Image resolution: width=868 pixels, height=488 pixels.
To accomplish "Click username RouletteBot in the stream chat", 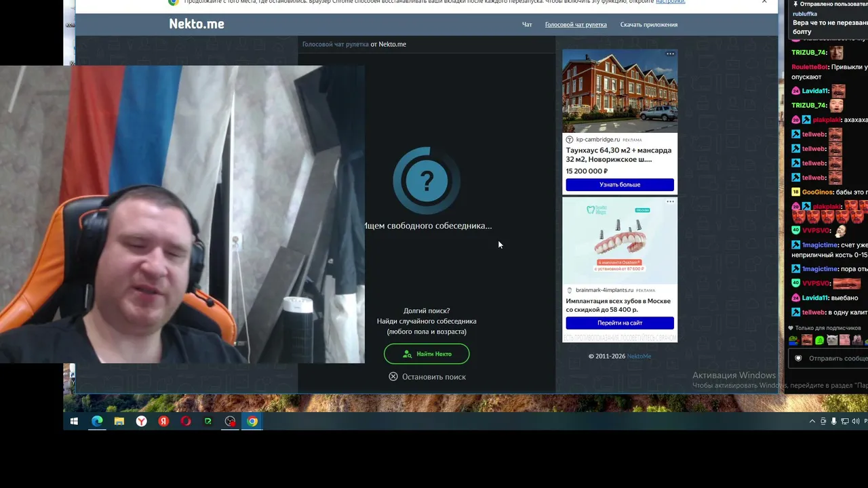I will tap(809, 67).
